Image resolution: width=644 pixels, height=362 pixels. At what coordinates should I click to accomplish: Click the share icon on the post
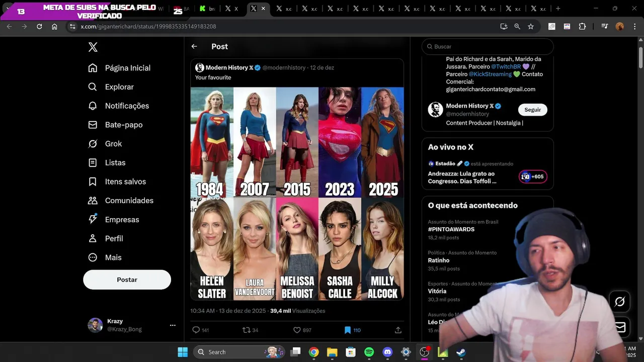pyautogui.click(x=398, y=330)
